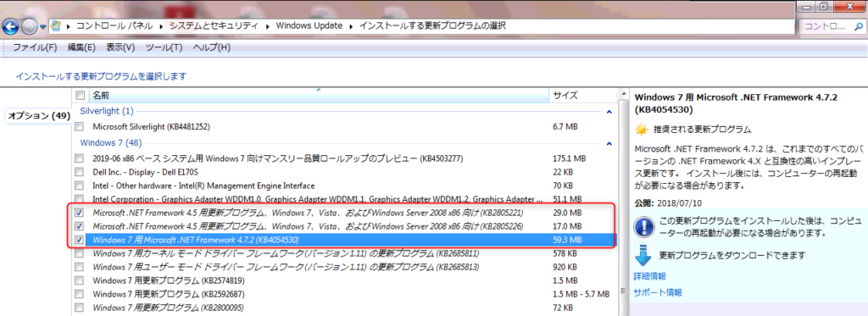This screenshot has height=316, width=868.
Task: Click the Windows 7 (48) group heading
Action: point(110,143)
